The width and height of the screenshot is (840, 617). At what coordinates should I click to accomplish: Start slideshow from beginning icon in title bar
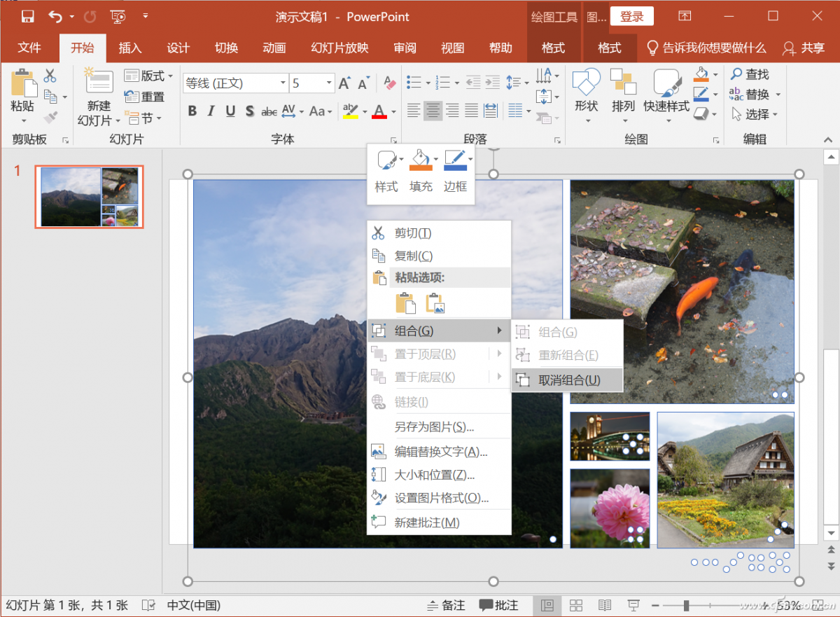118,16
